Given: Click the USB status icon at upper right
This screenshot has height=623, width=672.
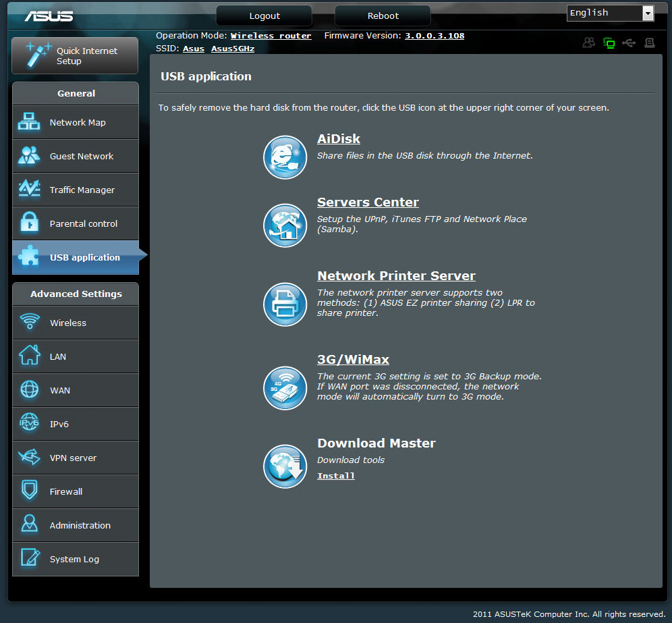Looking at the screenshot, I should [x=629, y=43].
